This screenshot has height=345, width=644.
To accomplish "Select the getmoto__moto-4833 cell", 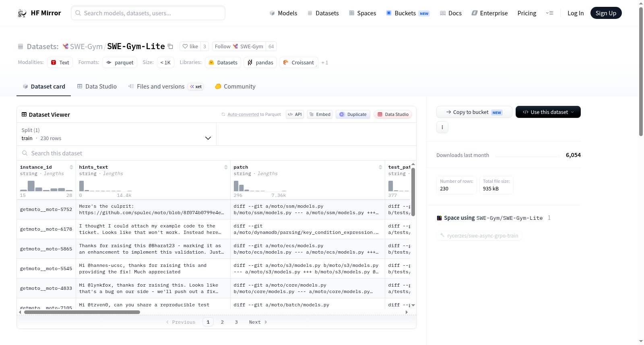I will point(46,288).
